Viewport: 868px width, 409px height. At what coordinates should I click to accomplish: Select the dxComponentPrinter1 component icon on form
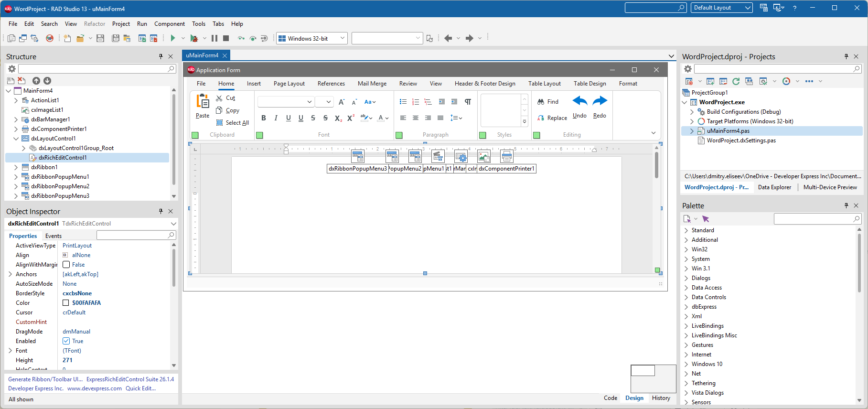507,156
